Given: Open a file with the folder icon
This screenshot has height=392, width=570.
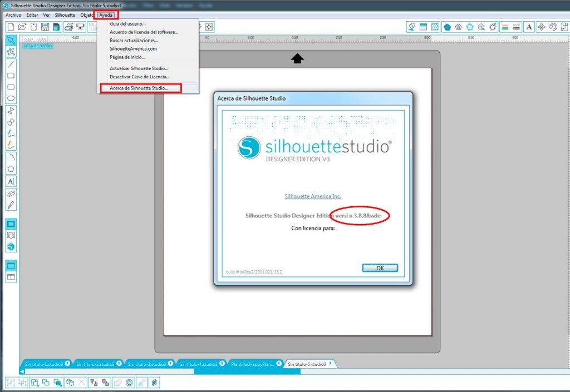Looking at the screenshot, I should pos(22,27).
